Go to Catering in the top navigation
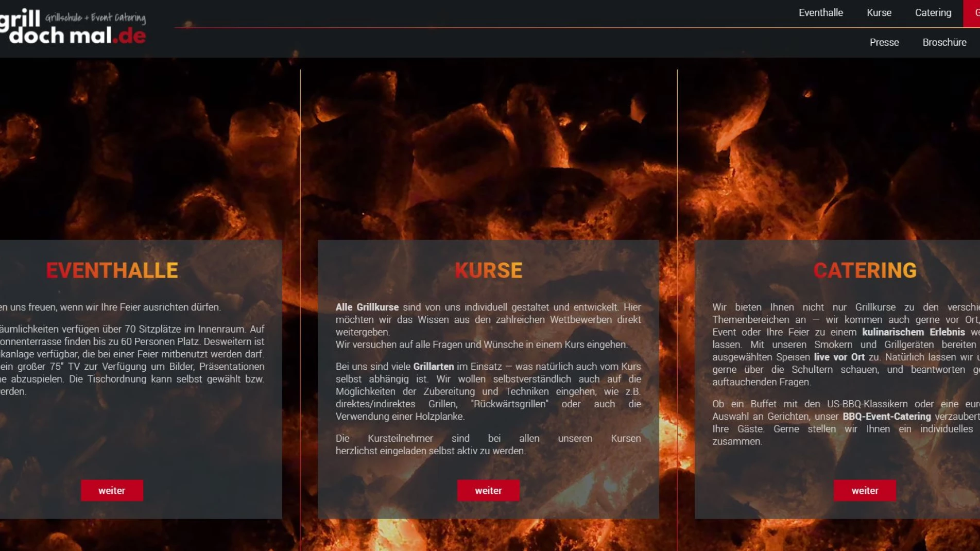 pos(933,13)
